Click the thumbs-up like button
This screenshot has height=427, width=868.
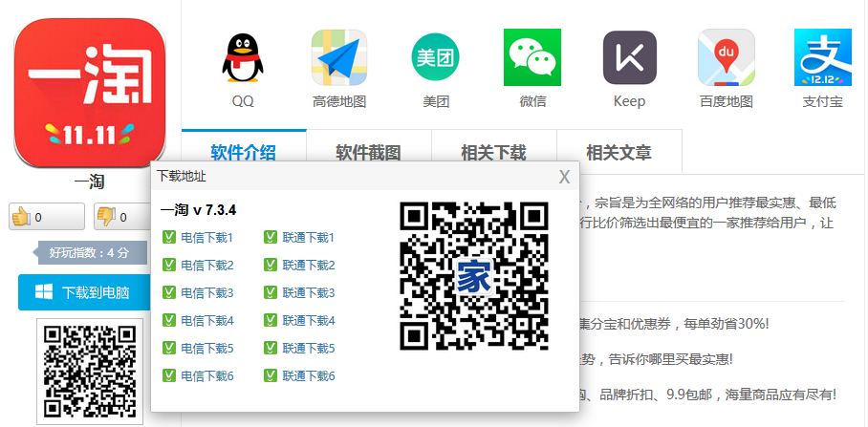coord(47,216)
